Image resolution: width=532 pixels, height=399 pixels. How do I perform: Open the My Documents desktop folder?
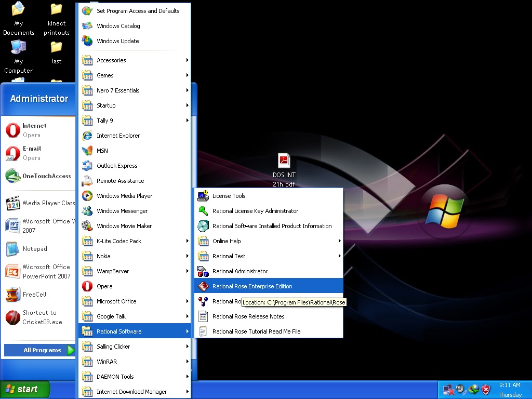coord(18,19)
